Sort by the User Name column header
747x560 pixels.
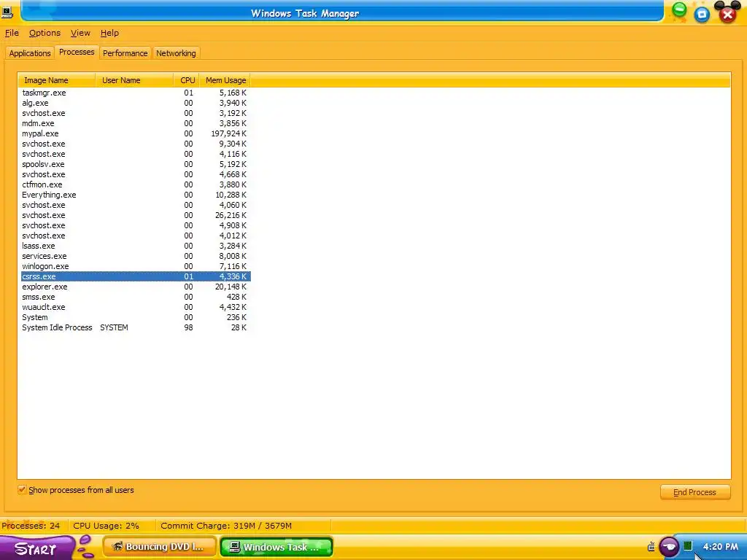(134, 80)
